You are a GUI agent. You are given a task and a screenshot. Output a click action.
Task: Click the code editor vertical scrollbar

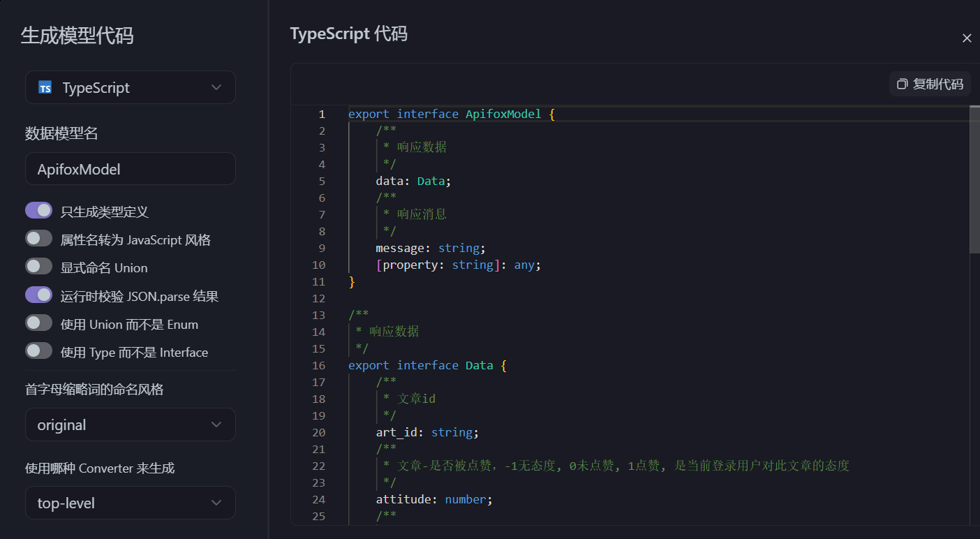(974, 179)
